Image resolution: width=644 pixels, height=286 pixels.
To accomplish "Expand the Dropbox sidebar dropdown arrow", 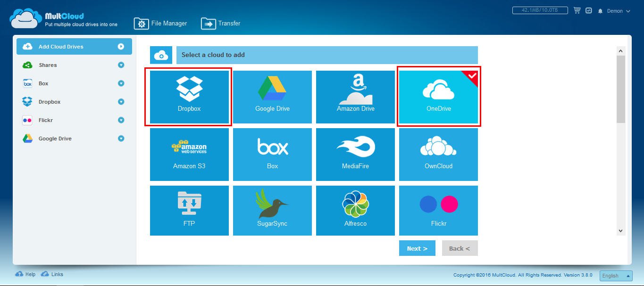I will click(121, 102).
